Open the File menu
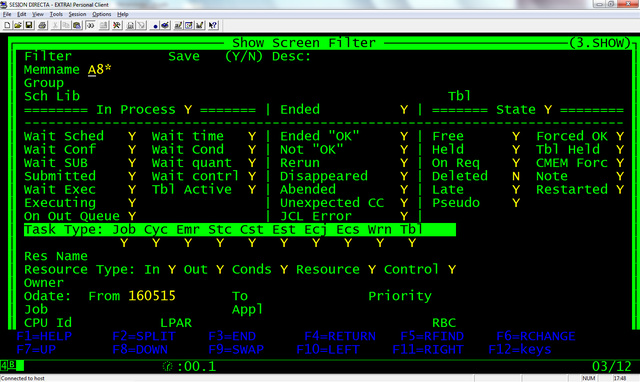Viewport: 640px width, 382px height. coord(7,14)
